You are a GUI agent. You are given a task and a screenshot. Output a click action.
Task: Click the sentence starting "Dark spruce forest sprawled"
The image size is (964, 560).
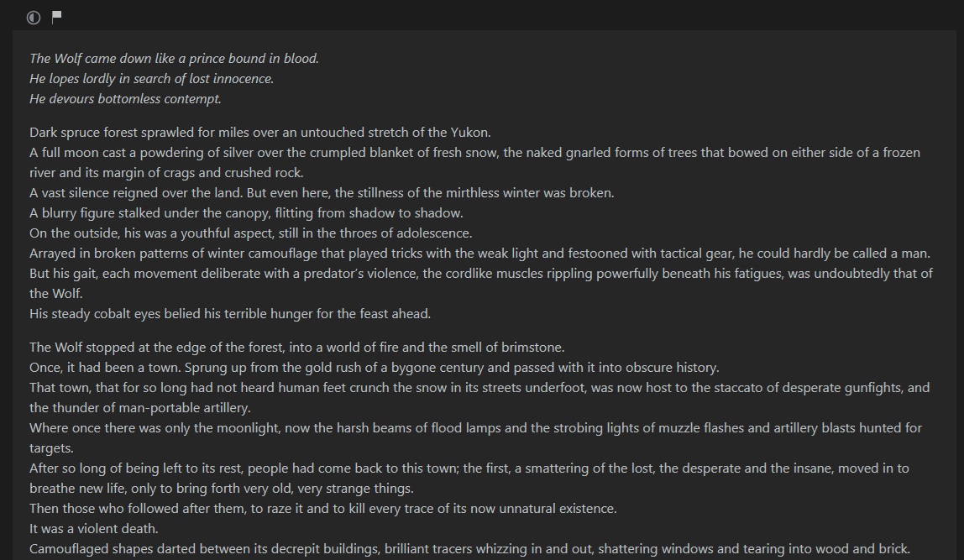pos(260,133)
